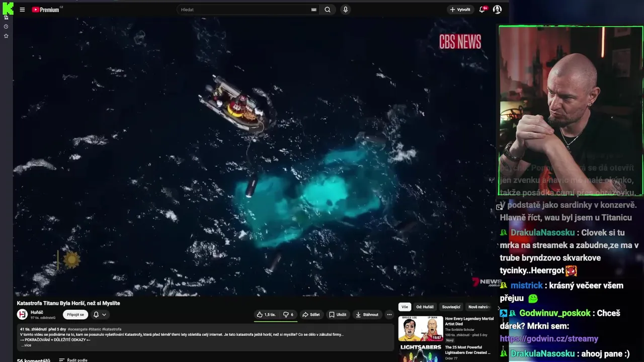The width and height of the screenshot is (644, 362).
Task: Open the Vytvořit create button
Action: (x=460, y=10)
